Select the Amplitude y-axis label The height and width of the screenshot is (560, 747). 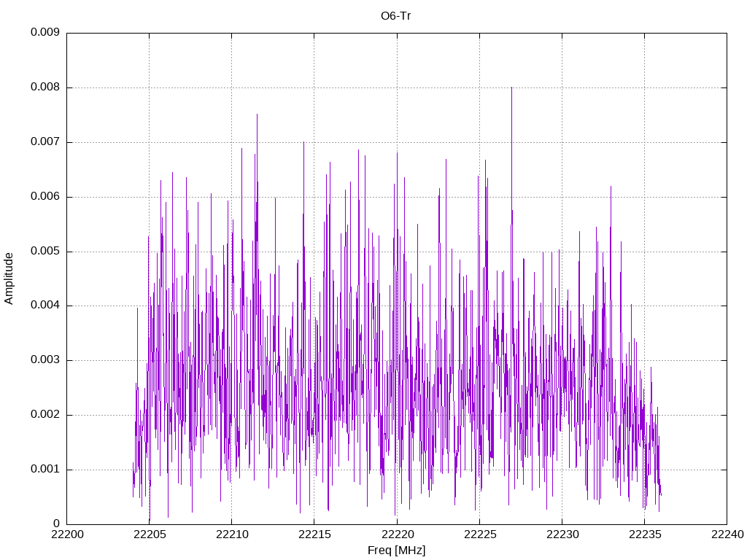pyautogui.click(x=9, y=279)
